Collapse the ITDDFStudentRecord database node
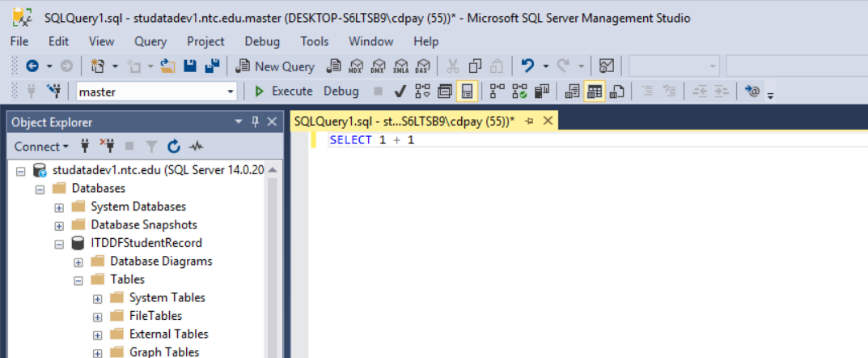The height and width of the screenshot is (358, 868). (59, 244)
